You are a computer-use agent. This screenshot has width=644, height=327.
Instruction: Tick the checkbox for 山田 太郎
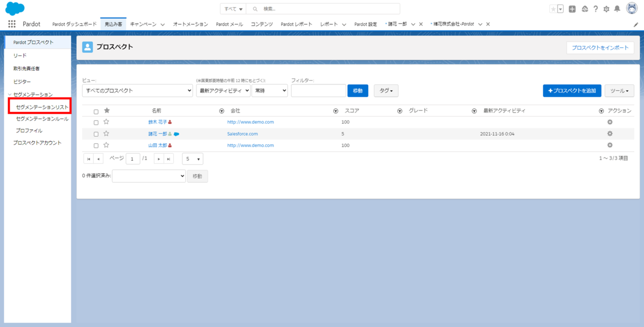[x=96, y=146]
